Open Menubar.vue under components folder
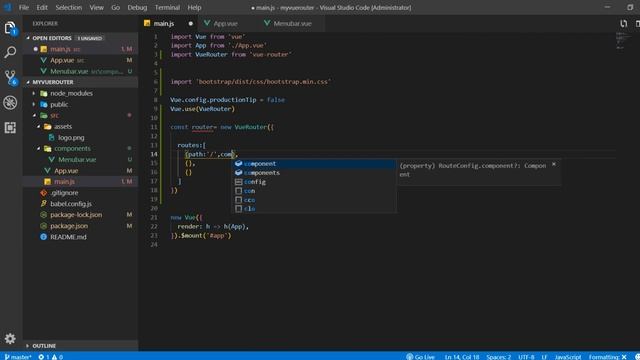Screen dimensions: 640x360 (x=80, y=160)
